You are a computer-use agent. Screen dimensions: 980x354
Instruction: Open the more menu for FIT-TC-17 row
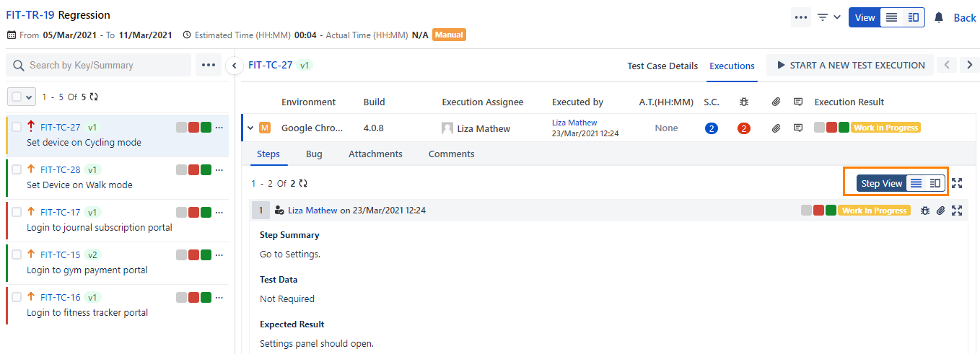[x=219, y=213]
